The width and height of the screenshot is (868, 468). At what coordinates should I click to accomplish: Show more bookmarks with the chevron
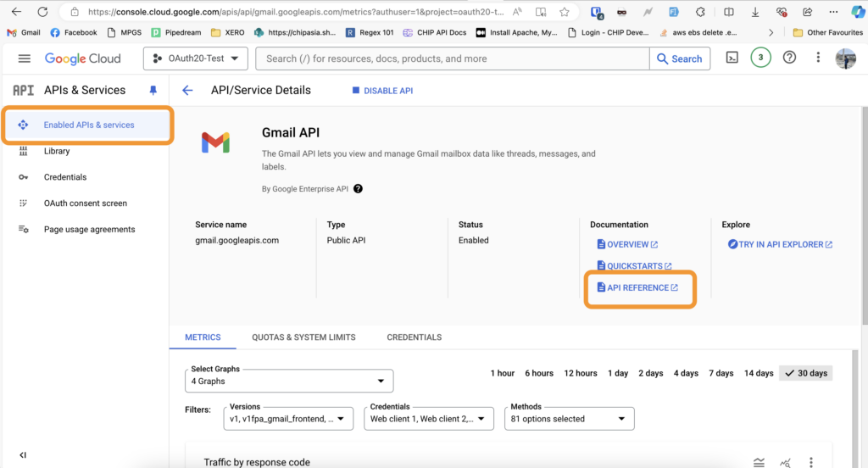coord(771,33)
